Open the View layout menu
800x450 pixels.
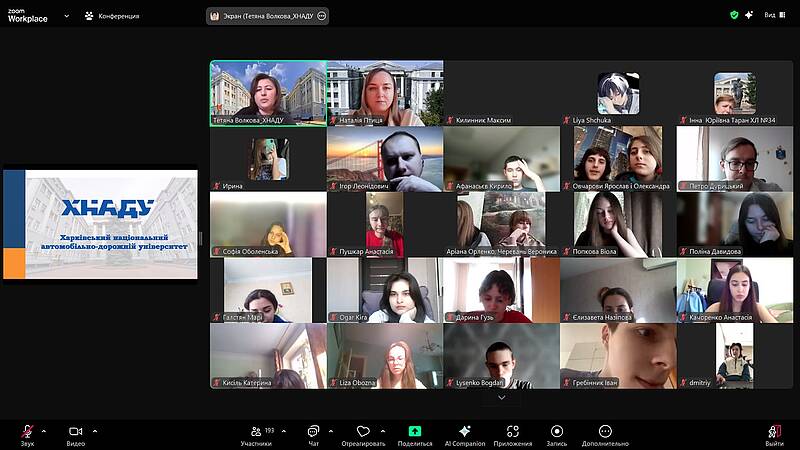pos(773,15)
